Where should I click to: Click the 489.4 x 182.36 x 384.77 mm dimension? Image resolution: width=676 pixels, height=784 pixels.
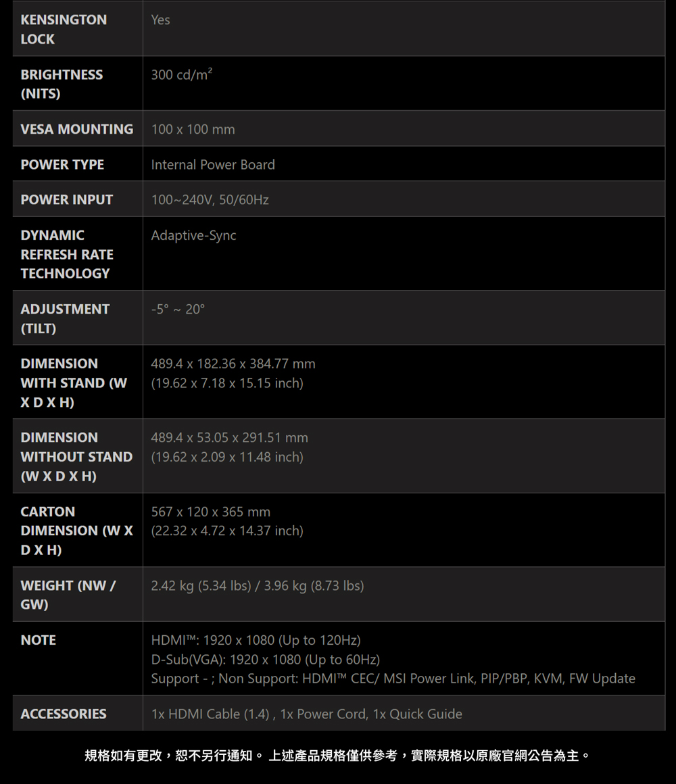pos(233,364)
